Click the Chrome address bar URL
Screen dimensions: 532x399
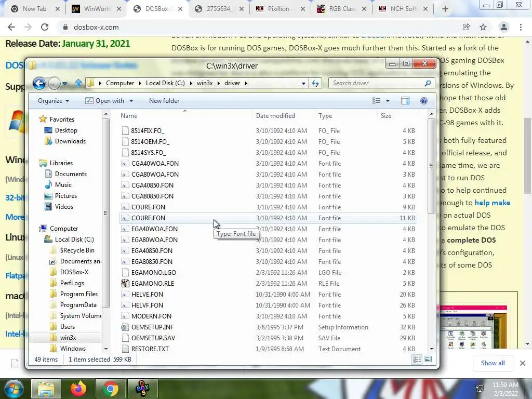pos(96,27)
